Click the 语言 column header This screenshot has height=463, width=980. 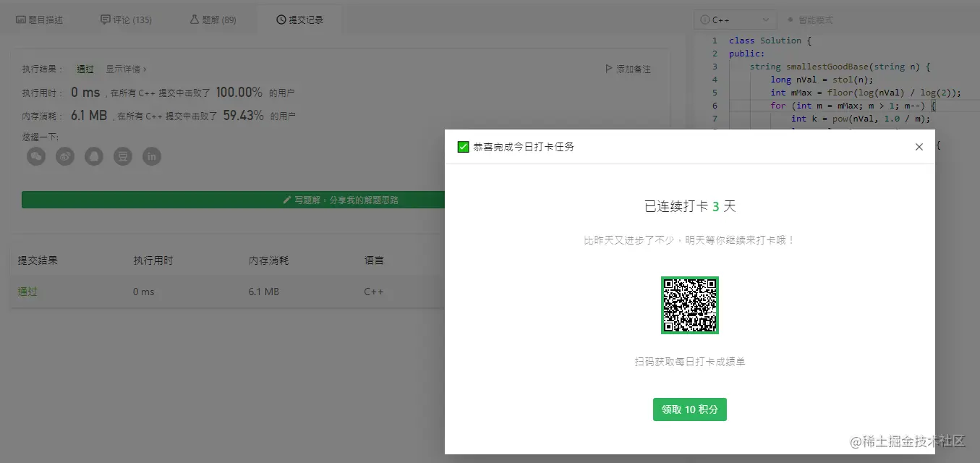(x=374, y=260)
